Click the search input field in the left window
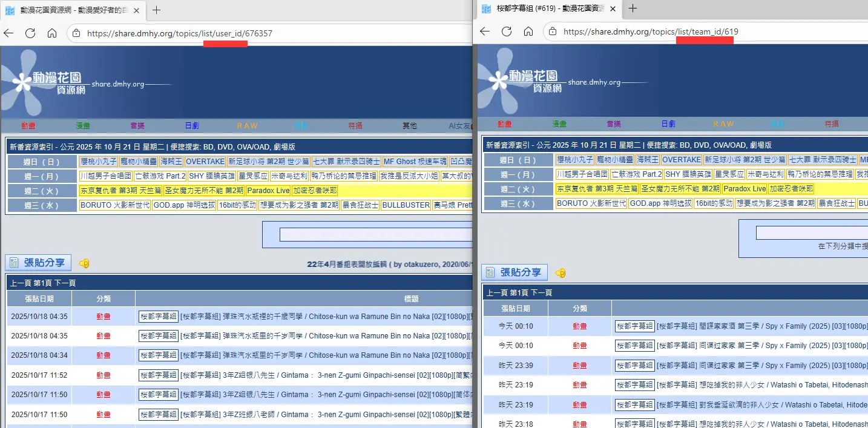The width and height of the screenshot is (868, 428). (375, 234)
